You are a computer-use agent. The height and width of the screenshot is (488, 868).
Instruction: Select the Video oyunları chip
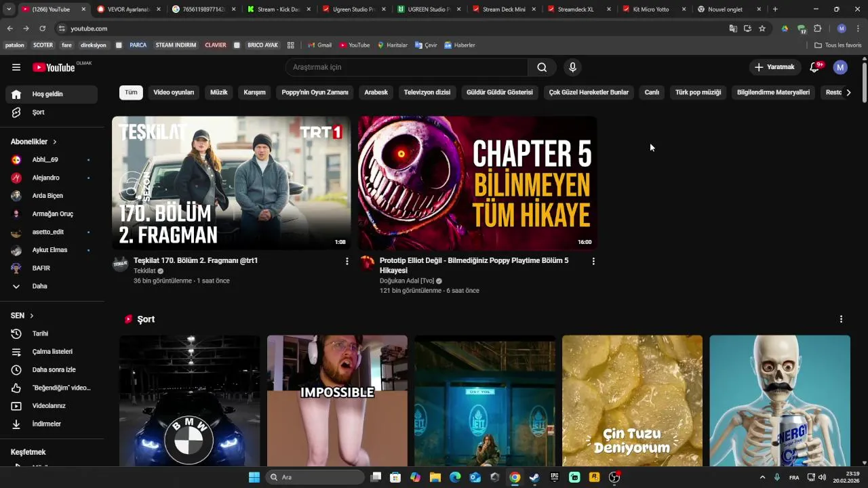174,92
